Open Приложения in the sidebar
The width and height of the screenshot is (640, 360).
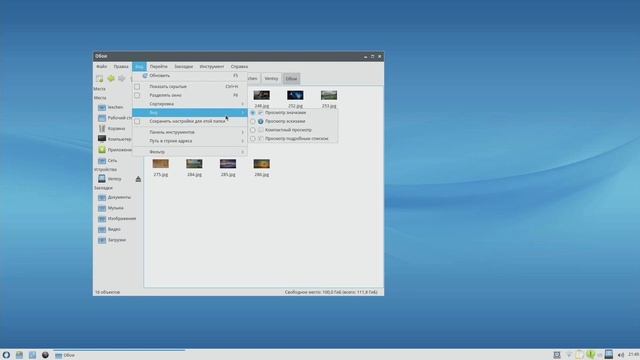click(x=115, y=150)
